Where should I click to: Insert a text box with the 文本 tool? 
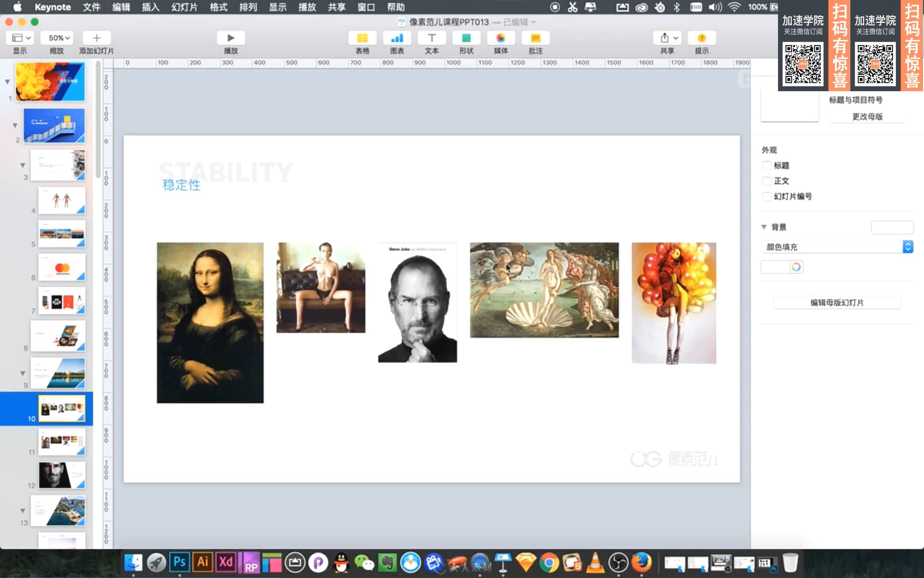coord(432,38)
